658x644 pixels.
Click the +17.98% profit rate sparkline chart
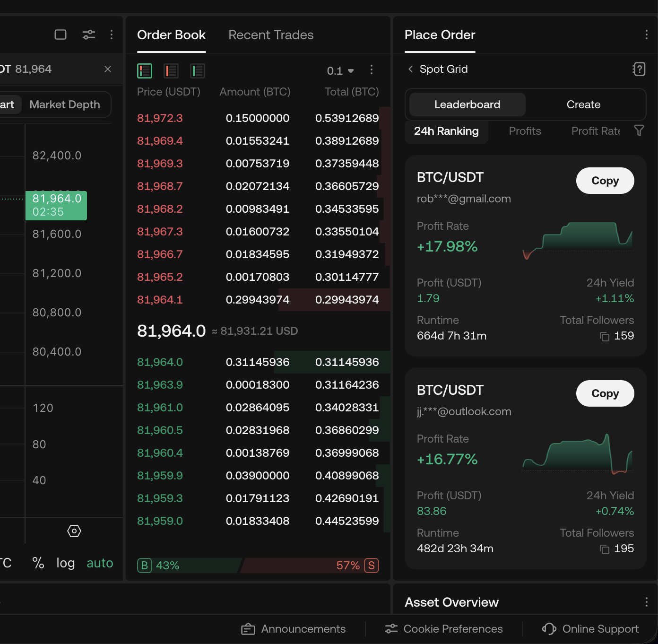coord(578,240)
